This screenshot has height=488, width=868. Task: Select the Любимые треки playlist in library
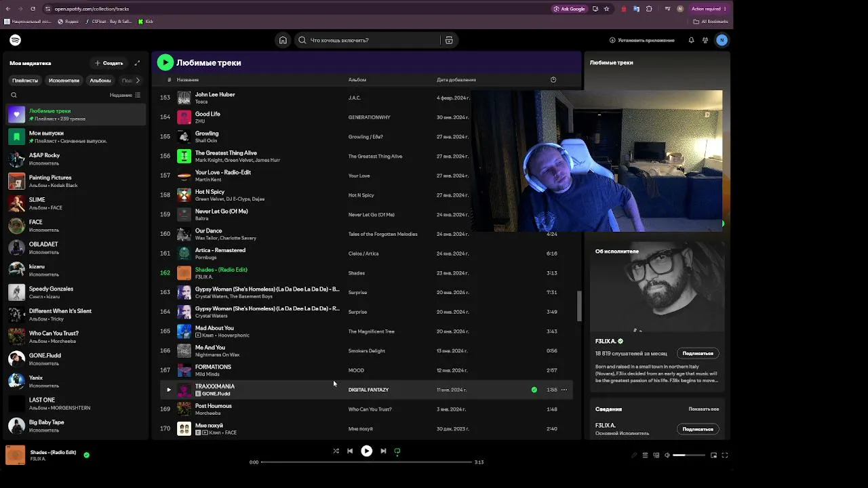click(x=76, y=114)
